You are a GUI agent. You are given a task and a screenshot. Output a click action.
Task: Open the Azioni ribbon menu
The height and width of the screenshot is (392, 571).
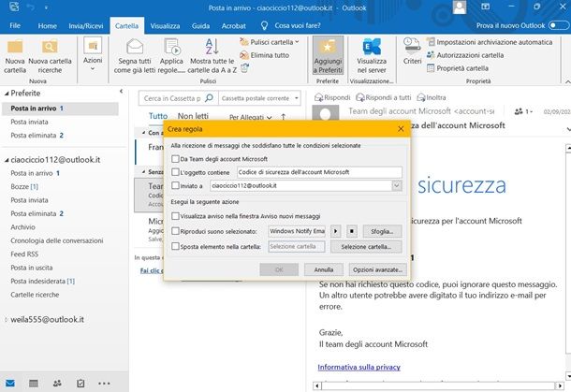(93, 54)
